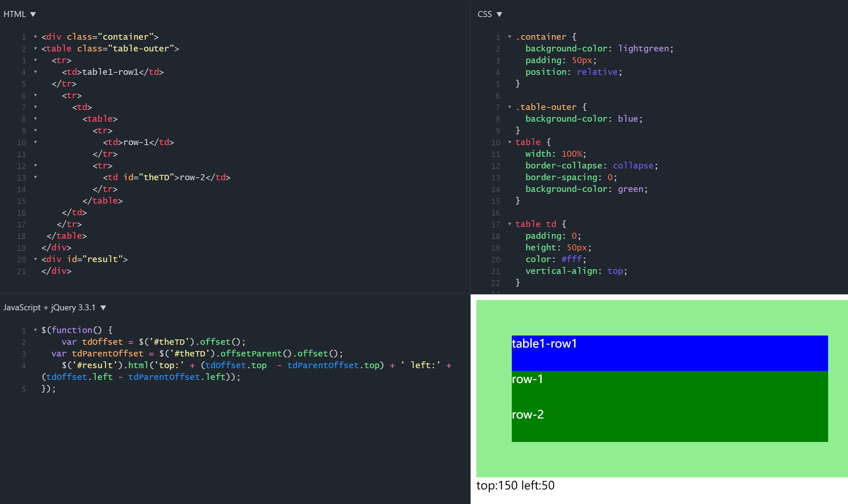Click the border-spacing: 0 line
848x504 pixels.
click(x=571, y=177)
